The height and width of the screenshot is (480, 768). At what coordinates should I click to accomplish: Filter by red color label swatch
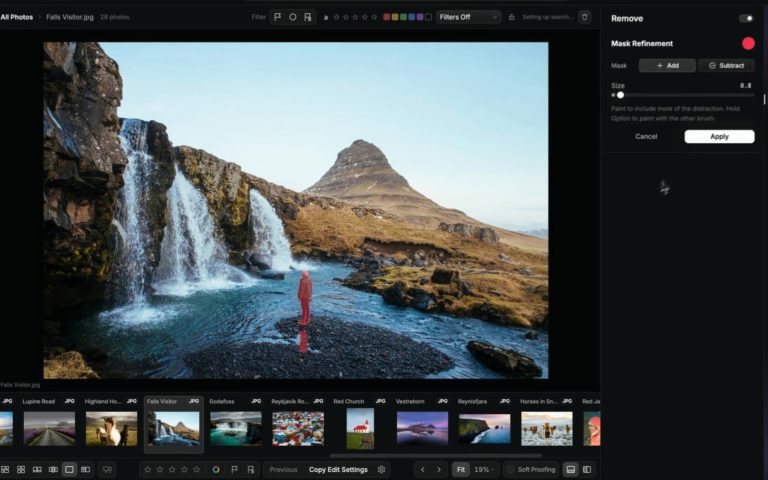386,17
